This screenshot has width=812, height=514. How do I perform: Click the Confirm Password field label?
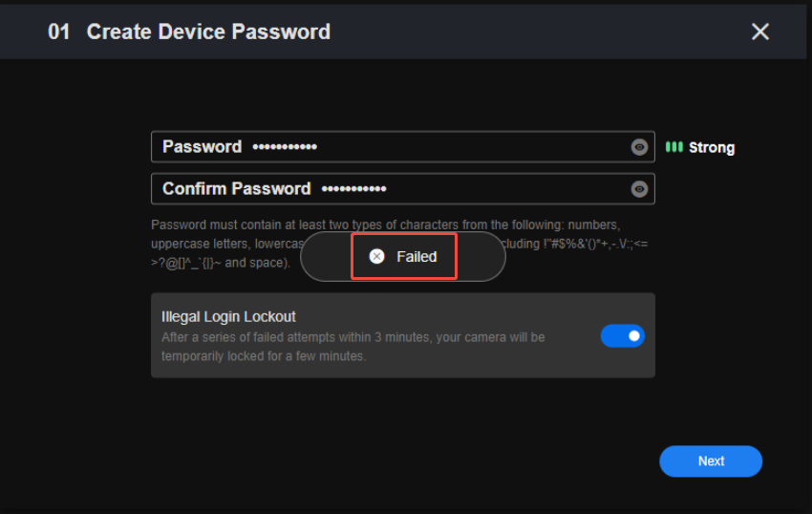pyautogui.click(x=236, y=189)
